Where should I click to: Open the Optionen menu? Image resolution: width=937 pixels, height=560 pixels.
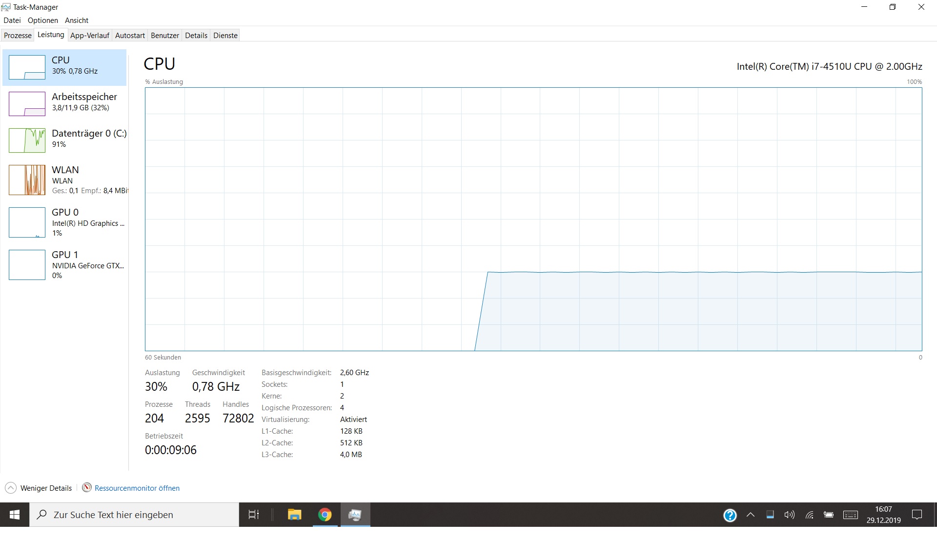point(43,20)
